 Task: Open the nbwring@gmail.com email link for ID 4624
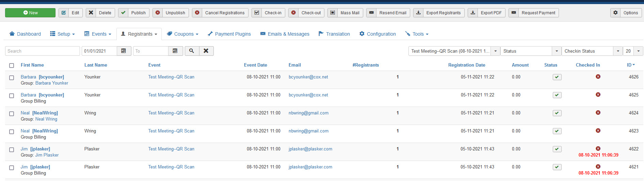[308, 113]
